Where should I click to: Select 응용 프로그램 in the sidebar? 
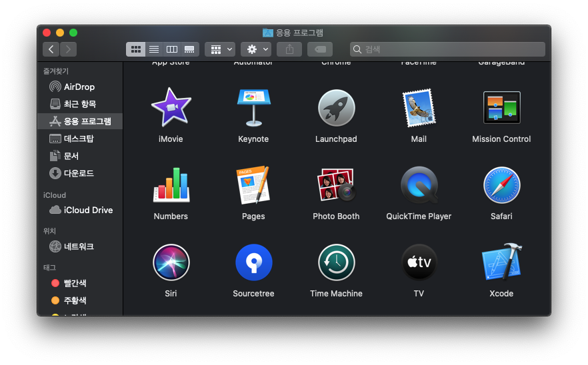tap(80, 121)
